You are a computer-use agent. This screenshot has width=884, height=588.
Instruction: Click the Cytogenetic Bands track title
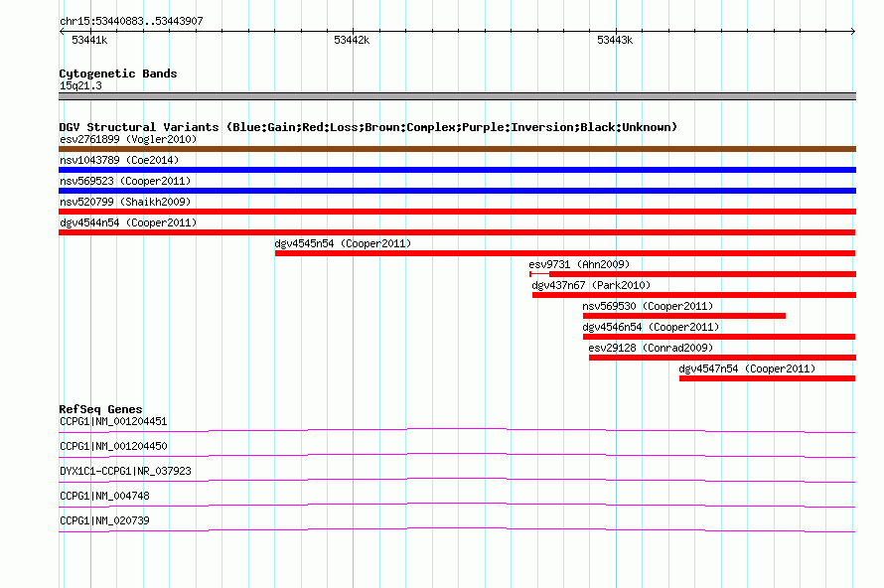118,73
